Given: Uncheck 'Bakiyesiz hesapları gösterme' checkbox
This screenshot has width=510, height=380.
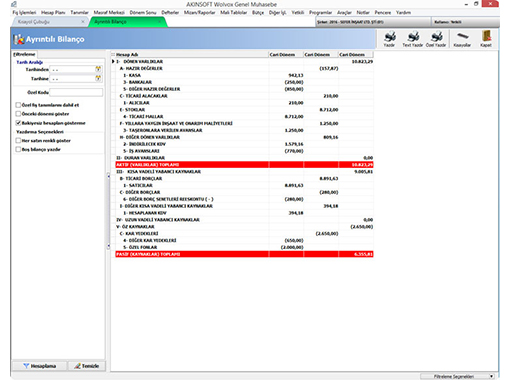Looking at the screenshot, I should (x=18, y=123).
